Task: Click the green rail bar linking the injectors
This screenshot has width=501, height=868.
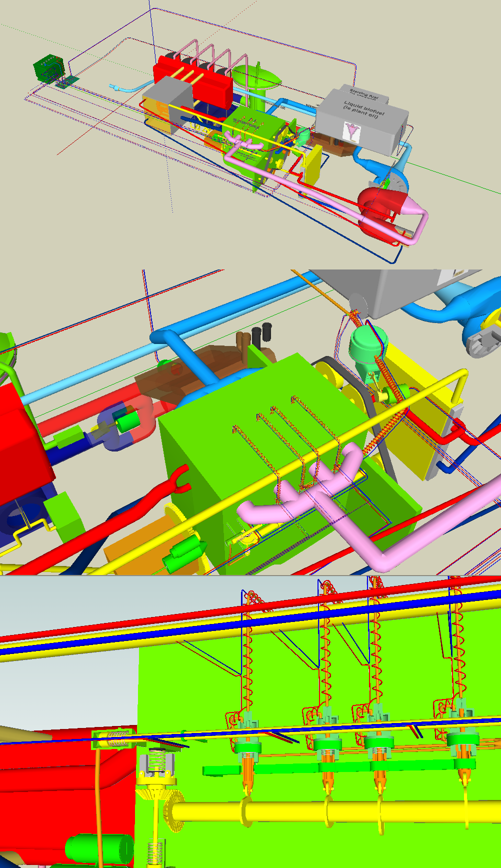Action: (340, 766)
